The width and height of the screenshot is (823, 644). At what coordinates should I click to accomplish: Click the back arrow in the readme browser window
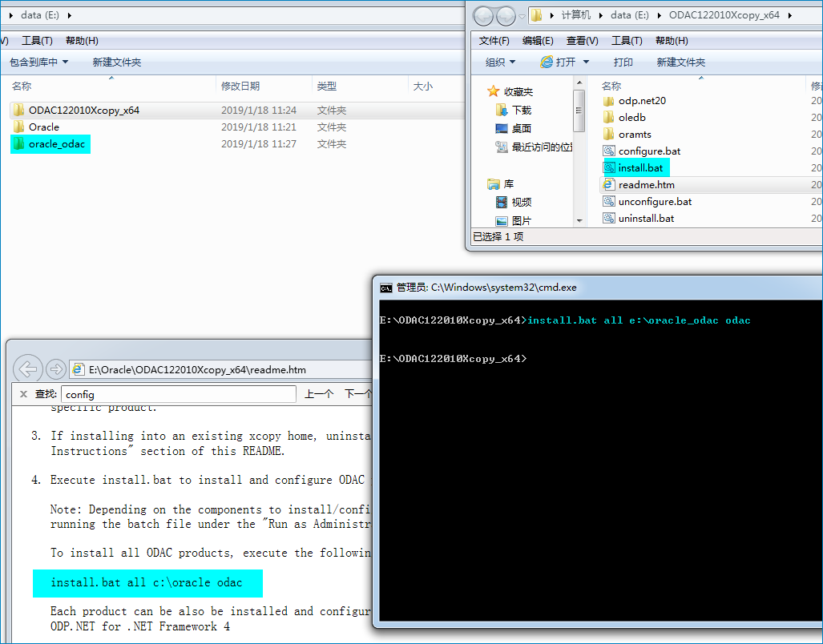[28, 369]
